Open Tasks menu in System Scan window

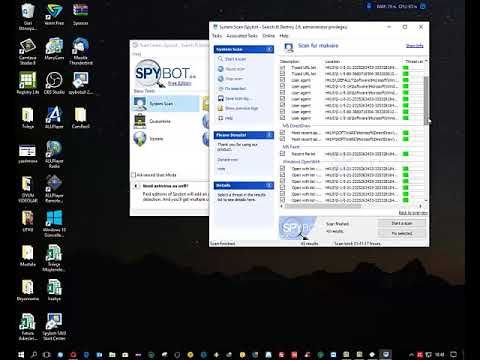click(x=217, y=36)
